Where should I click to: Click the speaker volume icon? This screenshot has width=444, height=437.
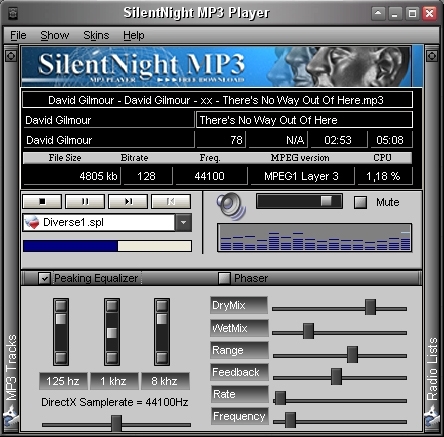point(231,206)
